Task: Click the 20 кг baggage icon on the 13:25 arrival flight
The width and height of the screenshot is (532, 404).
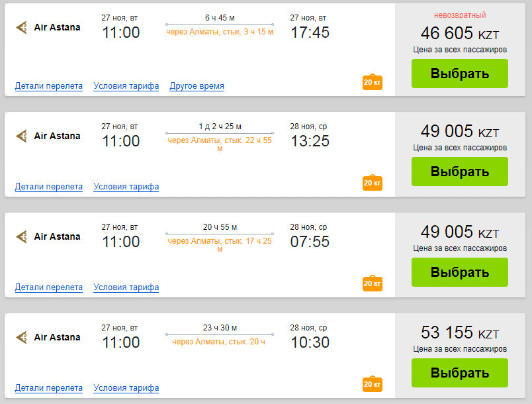Action: pyautogui.click(x=373, y=183)
